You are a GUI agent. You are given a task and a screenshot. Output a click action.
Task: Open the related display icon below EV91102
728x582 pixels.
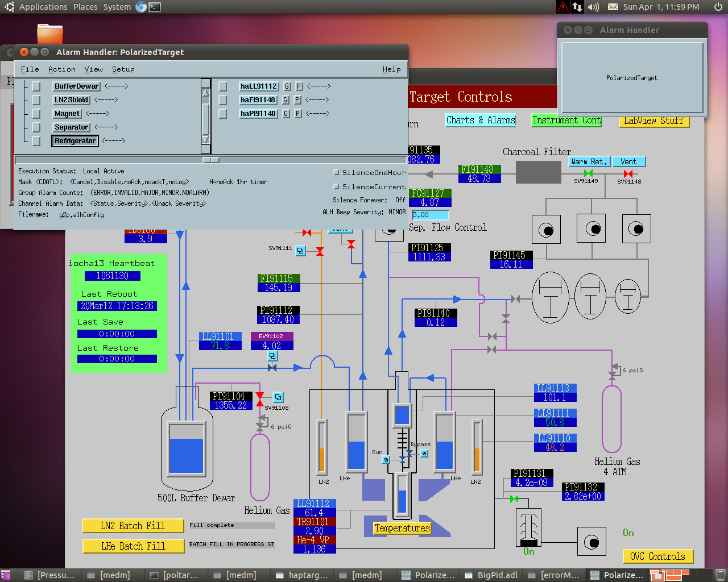click(273, 356)
